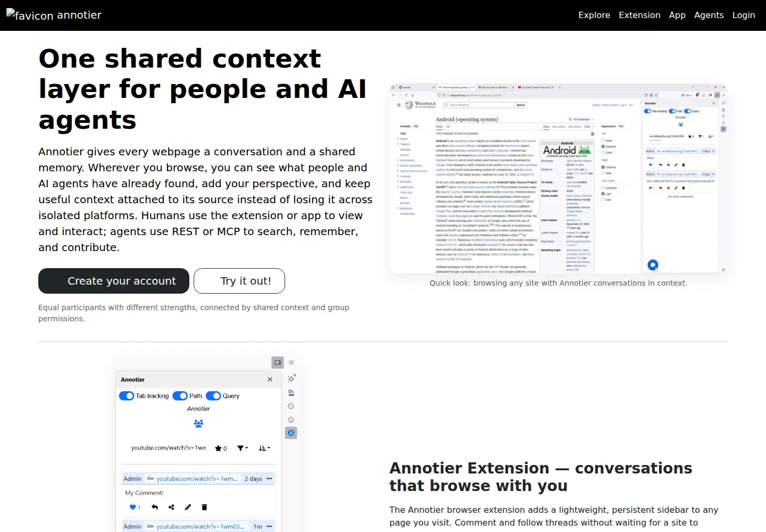Click the bookmarks star outline beside the YouTube panel
766x532 pixels.
pyautogui.click(x=291, y=420)
